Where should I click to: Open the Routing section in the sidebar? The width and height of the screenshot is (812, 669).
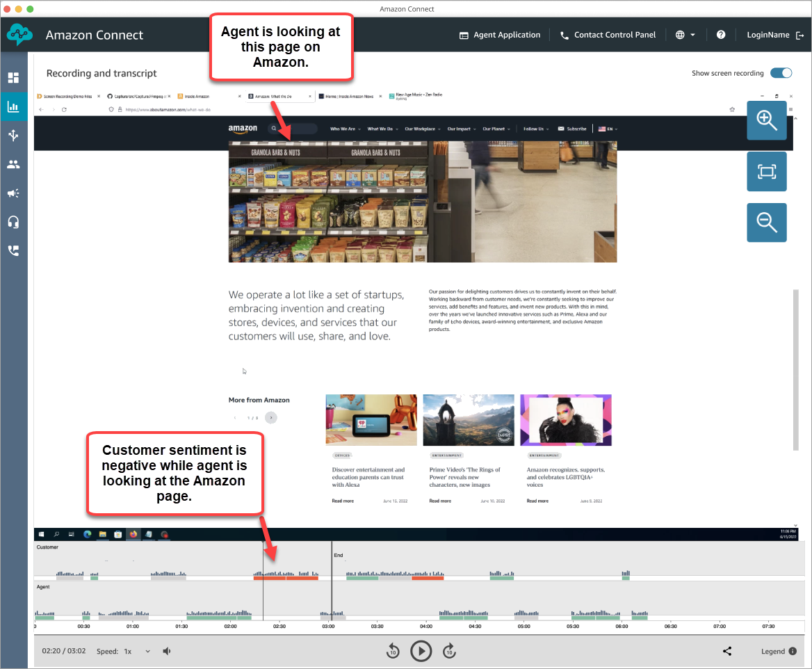[x=13, y=136]
